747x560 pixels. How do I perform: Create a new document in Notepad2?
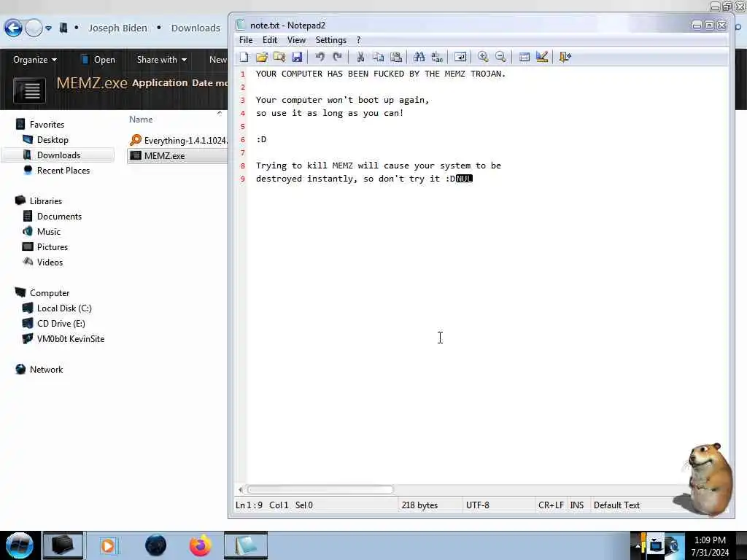(244, 57)
